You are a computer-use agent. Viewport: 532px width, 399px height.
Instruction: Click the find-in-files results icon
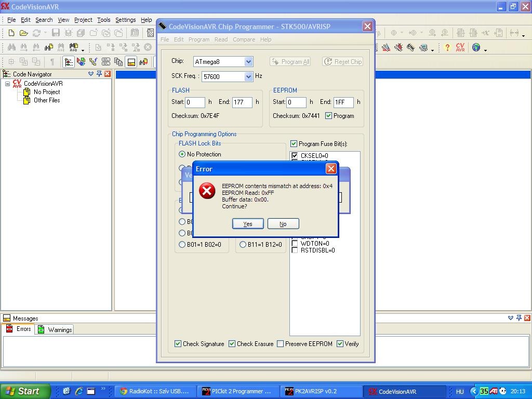tap(143, 62)
